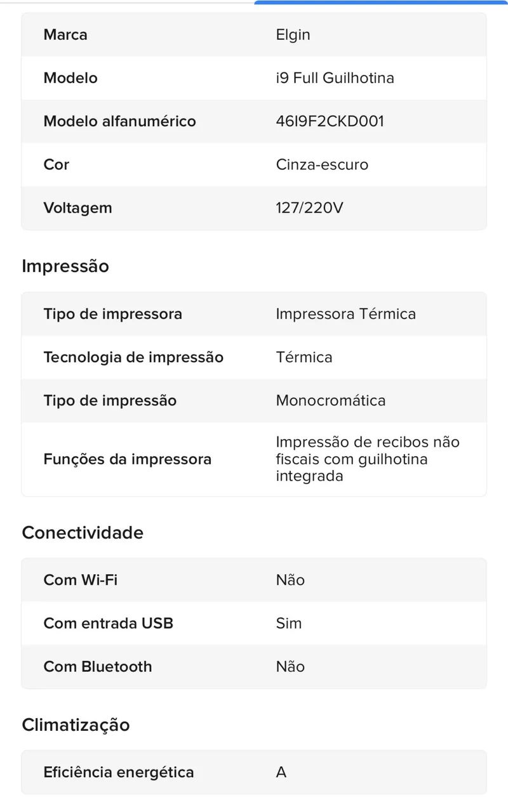Click the Climatização section heading
The height and width of the screenshot is (812, 508).
(76, 724)
